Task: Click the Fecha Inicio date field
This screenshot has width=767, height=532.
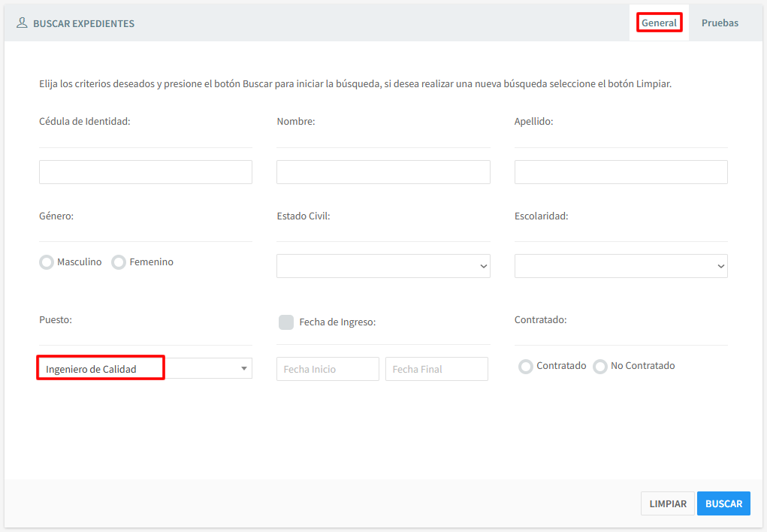Action: [x=328, y=369]
